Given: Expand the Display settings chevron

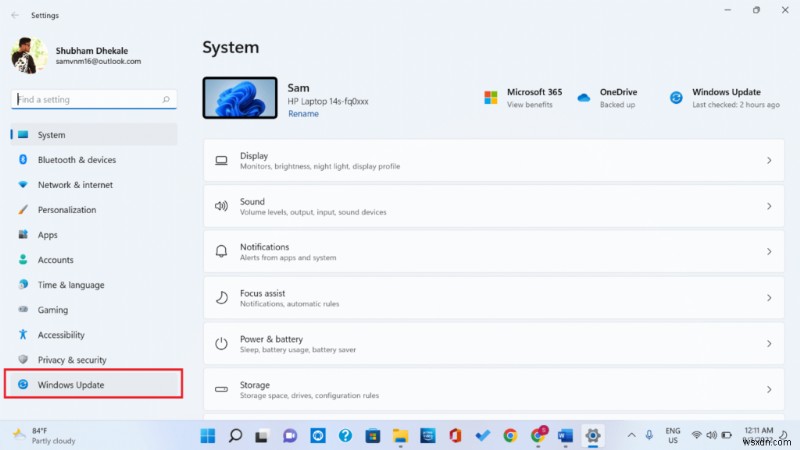Looking at the screenshot, I should [769, 161].
